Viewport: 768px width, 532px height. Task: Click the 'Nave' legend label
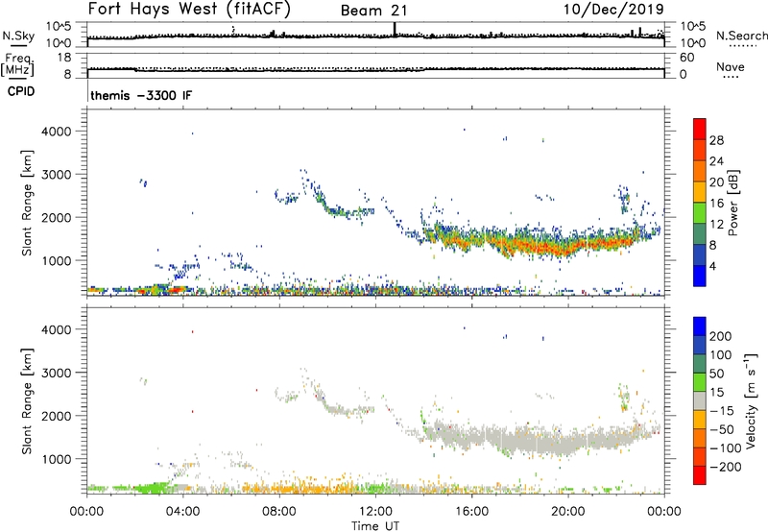coord(731,66)
